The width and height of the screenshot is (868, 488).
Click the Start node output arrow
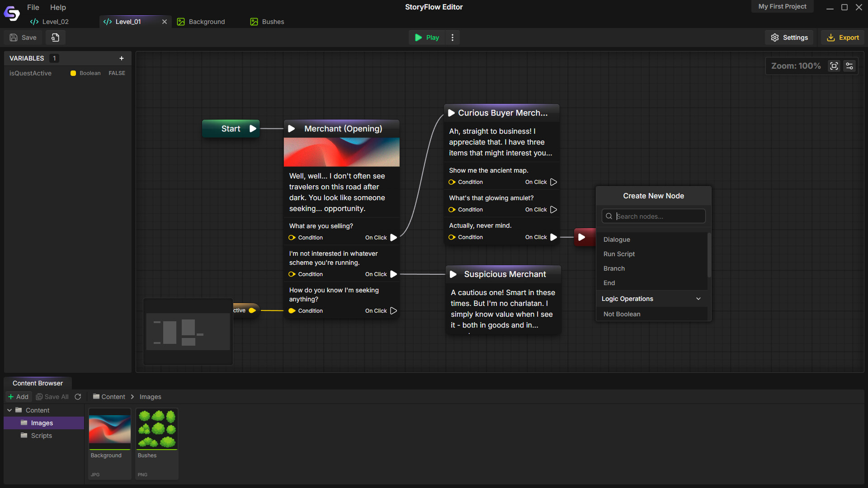253,129
